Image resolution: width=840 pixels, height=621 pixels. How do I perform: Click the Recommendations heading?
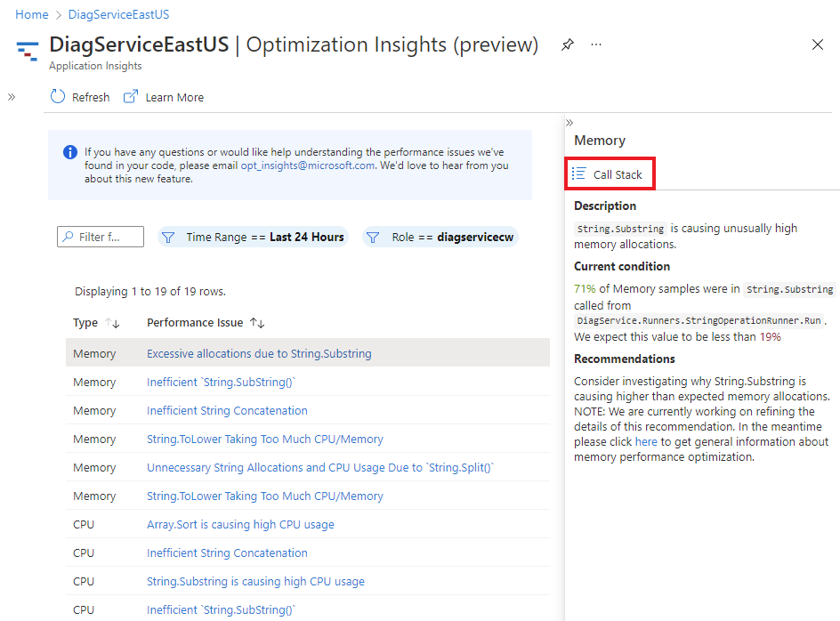click(624, 359)
